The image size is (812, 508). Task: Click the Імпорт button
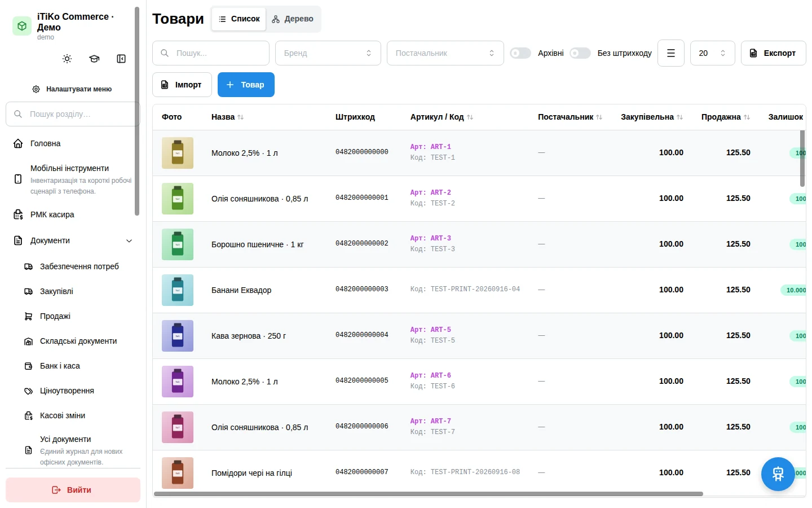tap(182, 85)
